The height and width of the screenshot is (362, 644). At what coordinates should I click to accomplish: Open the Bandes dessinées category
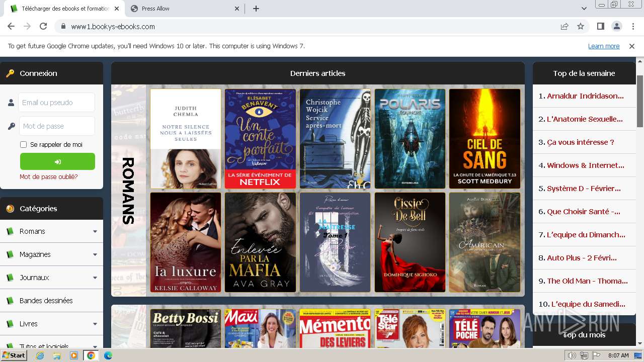pyautogui.click(x=46, y=301)
